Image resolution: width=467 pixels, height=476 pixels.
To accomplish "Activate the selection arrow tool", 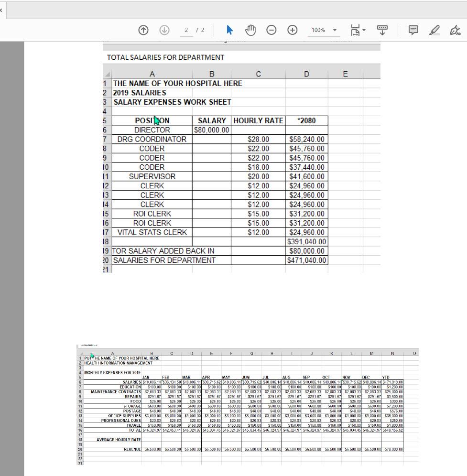I will [x=229, y=30].
